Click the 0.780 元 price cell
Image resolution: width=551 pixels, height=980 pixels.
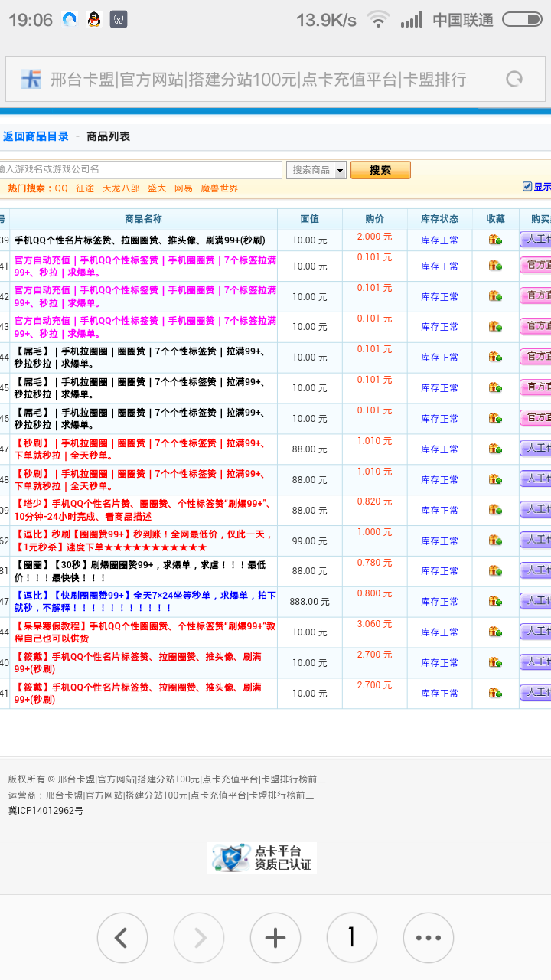tap(375, 563)
